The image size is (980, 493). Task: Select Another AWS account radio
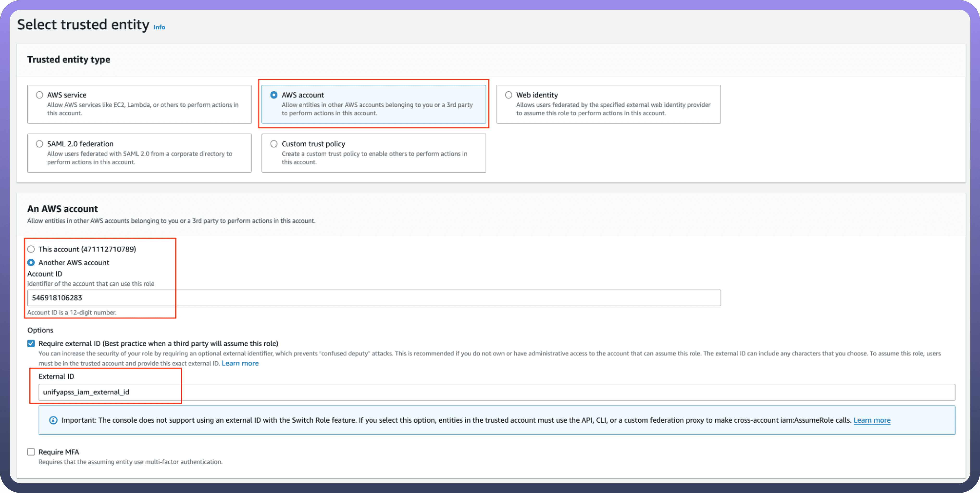(x=31, y=263)
